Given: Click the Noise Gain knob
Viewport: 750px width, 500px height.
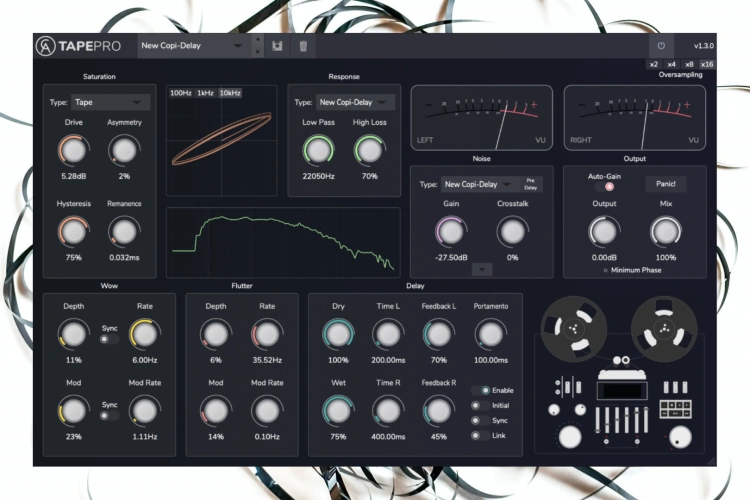Looking at the screenshot, I should [451, 231].
